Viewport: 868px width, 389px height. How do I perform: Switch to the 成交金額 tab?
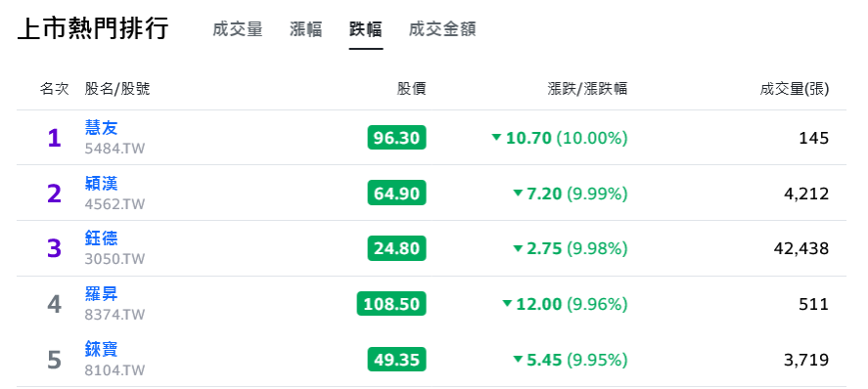(442, 29)
